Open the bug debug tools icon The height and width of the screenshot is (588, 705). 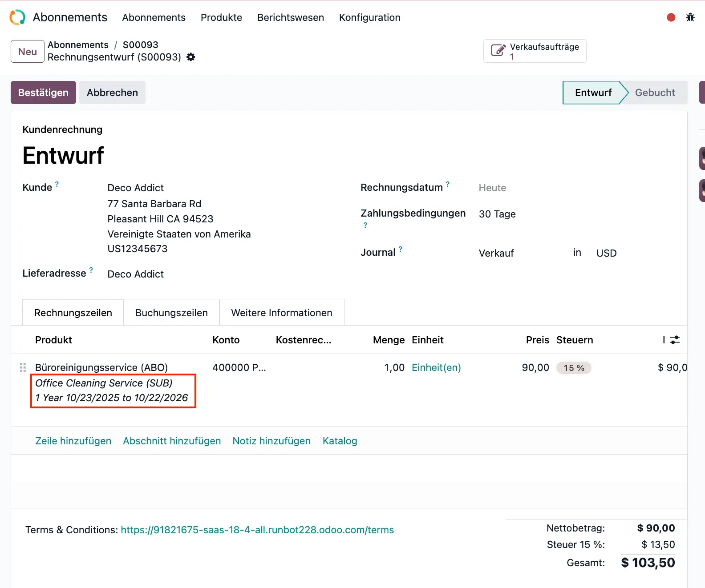point(690,17)
